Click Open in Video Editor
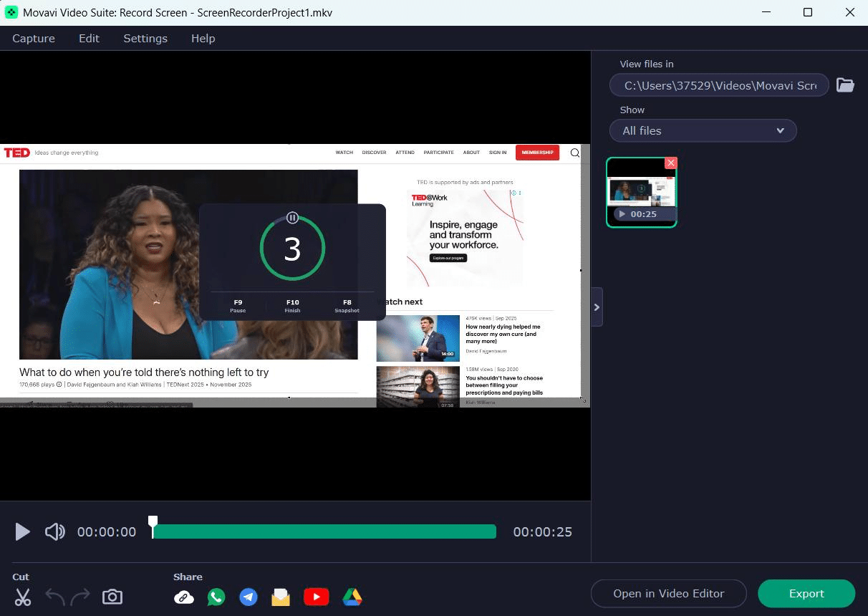868x616 pixels. 668,594
